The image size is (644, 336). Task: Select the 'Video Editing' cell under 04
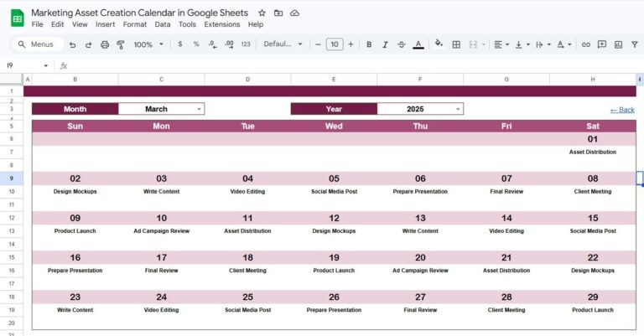coord(247,191)
